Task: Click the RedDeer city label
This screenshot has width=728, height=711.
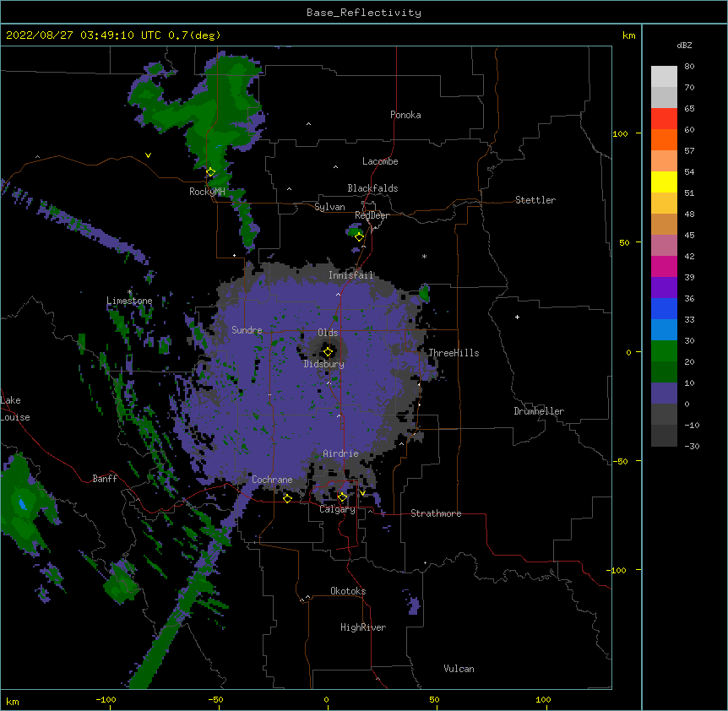Action: click(372, 215)
